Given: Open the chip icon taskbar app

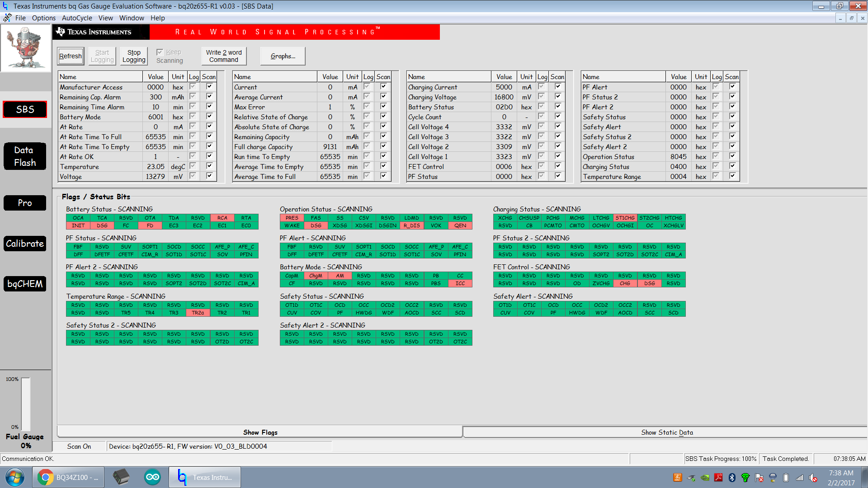Looking at the screenshot, I should coord(121,477).
